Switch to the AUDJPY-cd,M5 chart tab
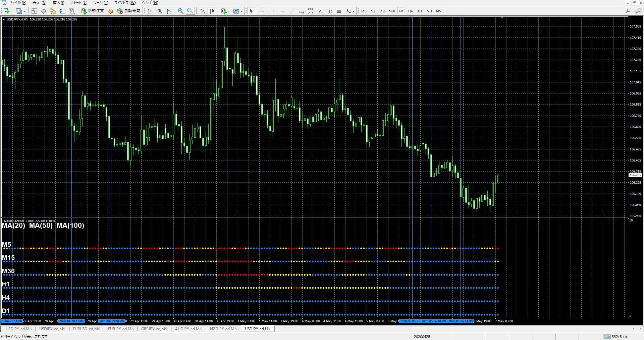Image resolution: width=644 pixels, height=340 pixels. pyautogui.click(x=188, y=329)
